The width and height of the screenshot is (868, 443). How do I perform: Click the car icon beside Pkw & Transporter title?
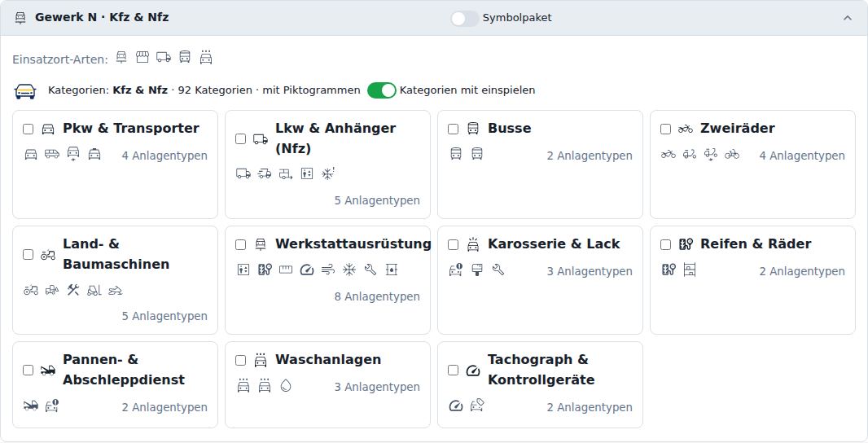(x=48, y=129)
